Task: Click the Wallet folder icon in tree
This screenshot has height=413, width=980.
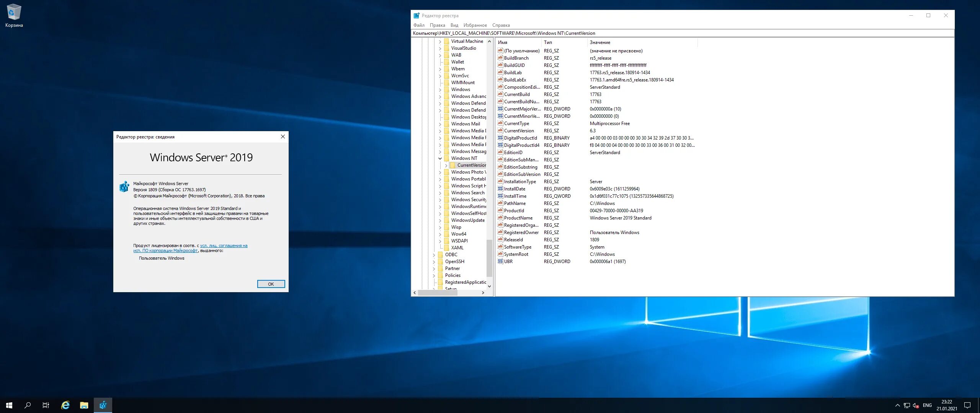Action: (446, 62)
